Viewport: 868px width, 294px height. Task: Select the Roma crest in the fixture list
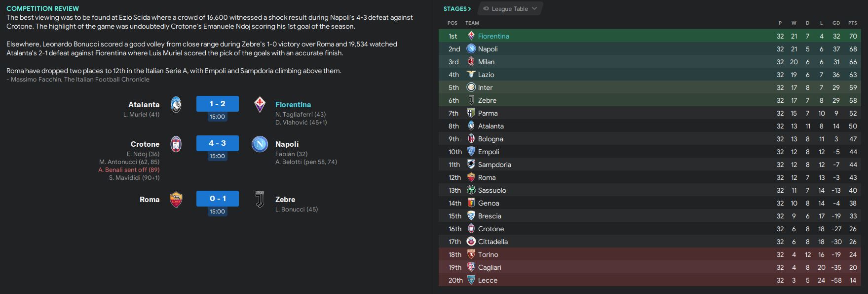pyautogui.click(x=176, y=200)
